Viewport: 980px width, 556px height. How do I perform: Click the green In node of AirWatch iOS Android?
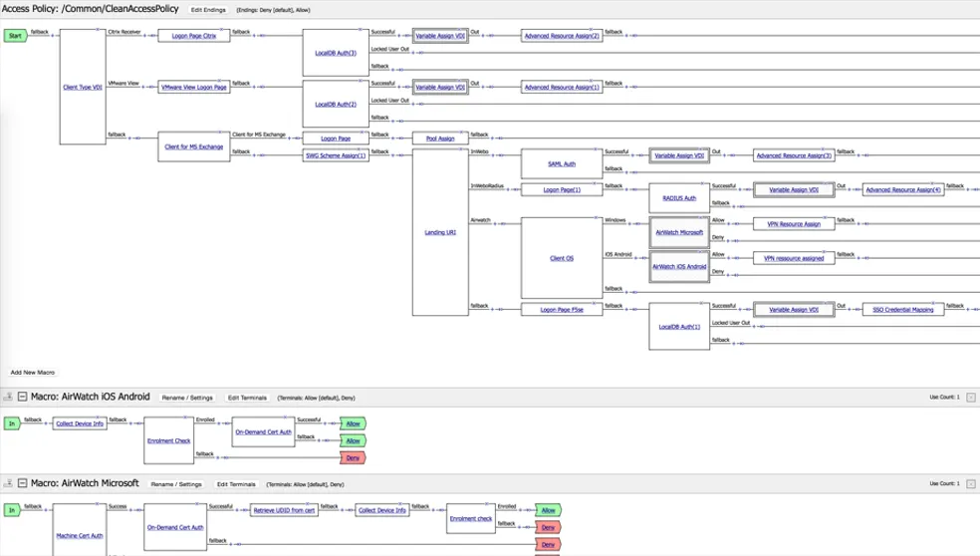click(x=12, y=423)
